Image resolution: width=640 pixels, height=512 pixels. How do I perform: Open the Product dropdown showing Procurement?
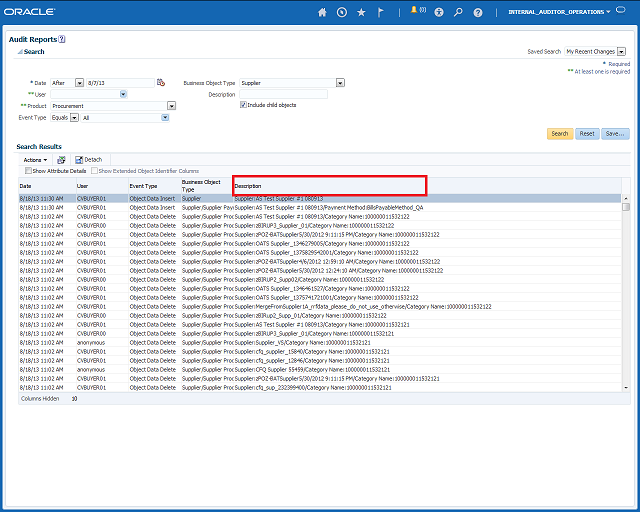point(171,106)
